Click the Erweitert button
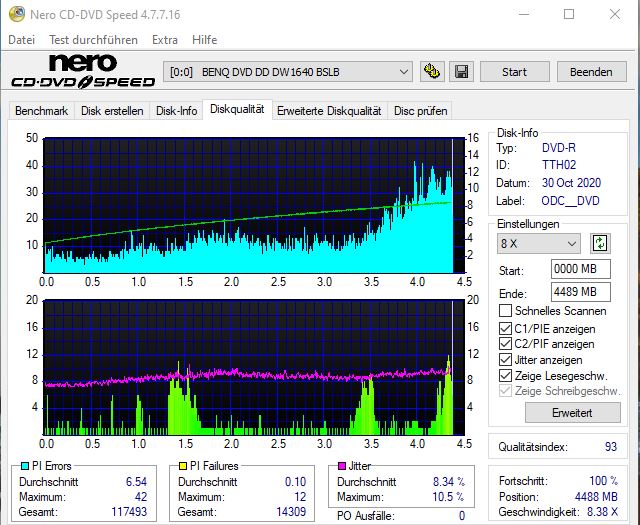This screenshot has width=640, height=525. click(558, 412)
